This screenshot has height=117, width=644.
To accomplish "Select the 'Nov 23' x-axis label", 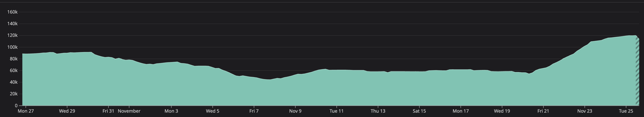I will [585, 111].
